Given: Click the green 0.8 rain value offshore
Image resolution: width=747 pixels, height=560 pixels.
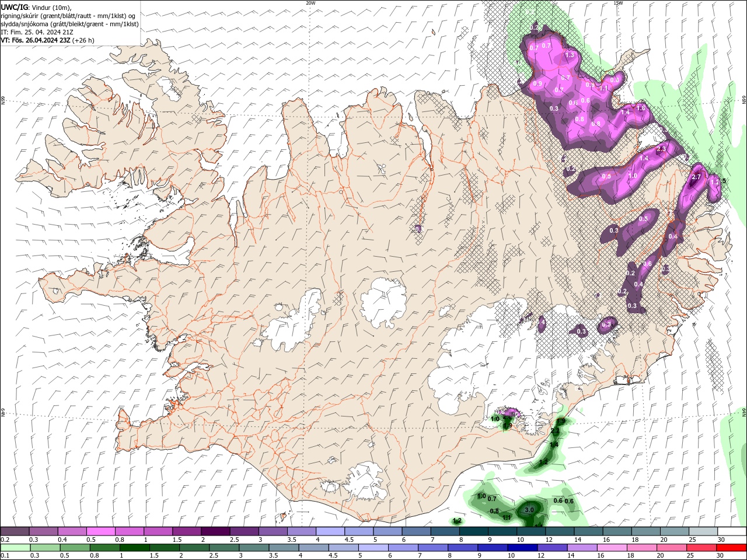Looking at the screenshot, I should (494, 511).
